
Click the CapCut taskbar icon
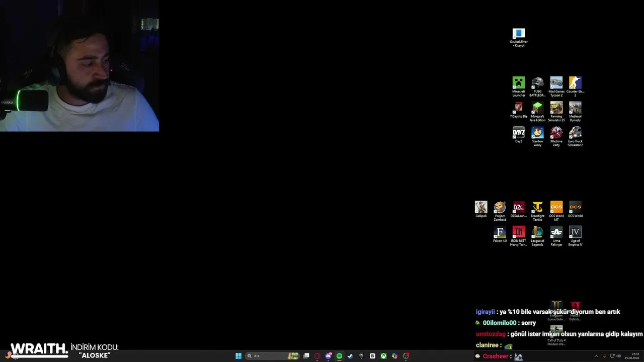[372, 356]
